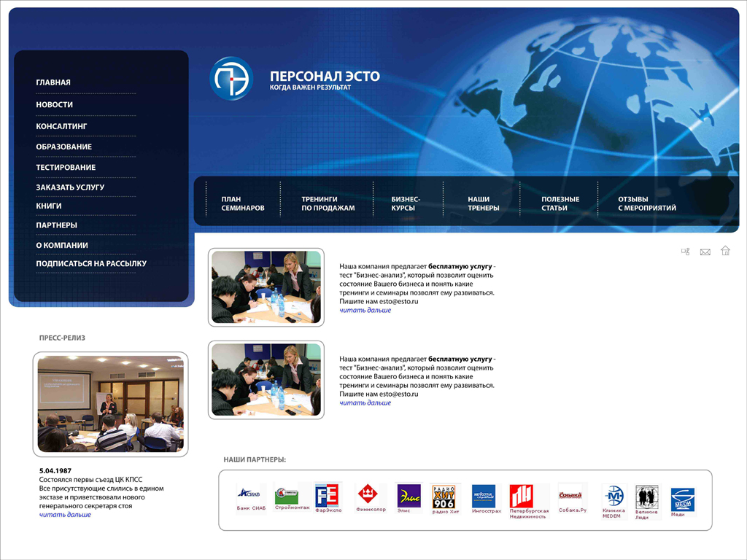The image size is (747, 560).
Task: Open the Меди partner logo
Action: tap(682, 502)
